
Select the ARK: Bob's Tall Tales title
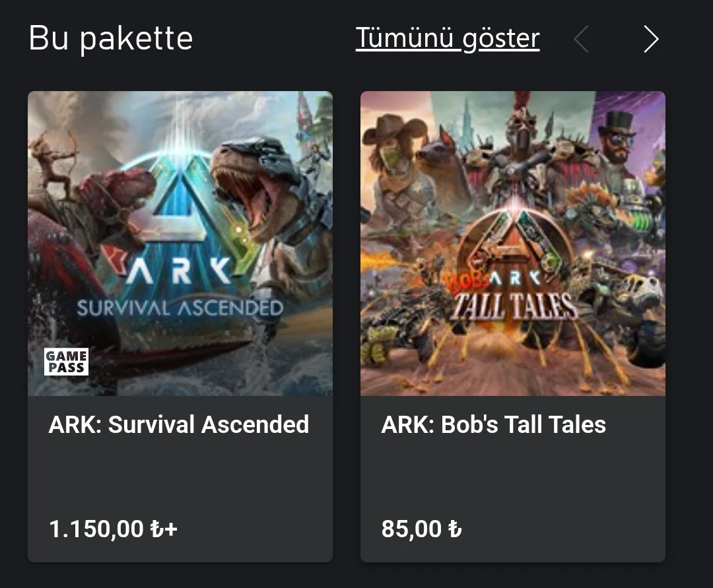[493, 424]
